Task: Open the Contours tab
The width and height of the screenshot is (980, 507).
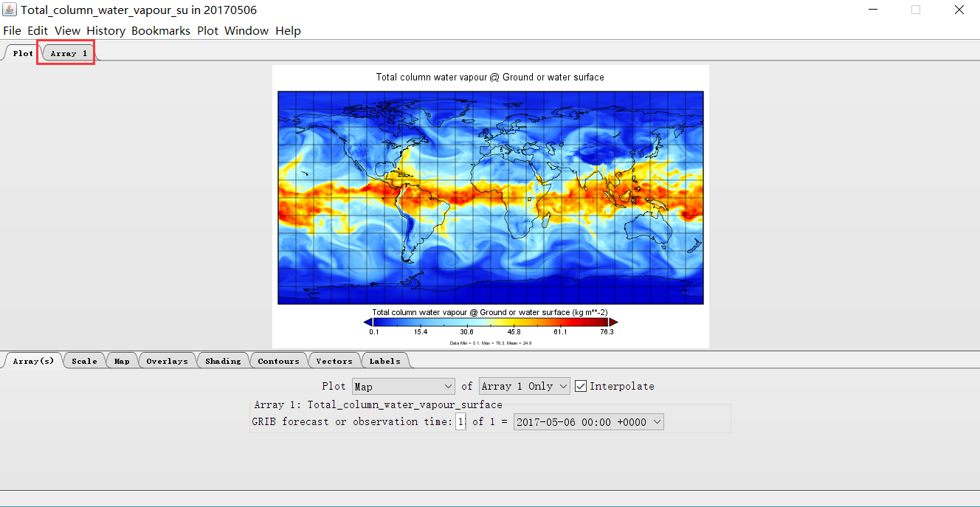Action: (278, 360)
